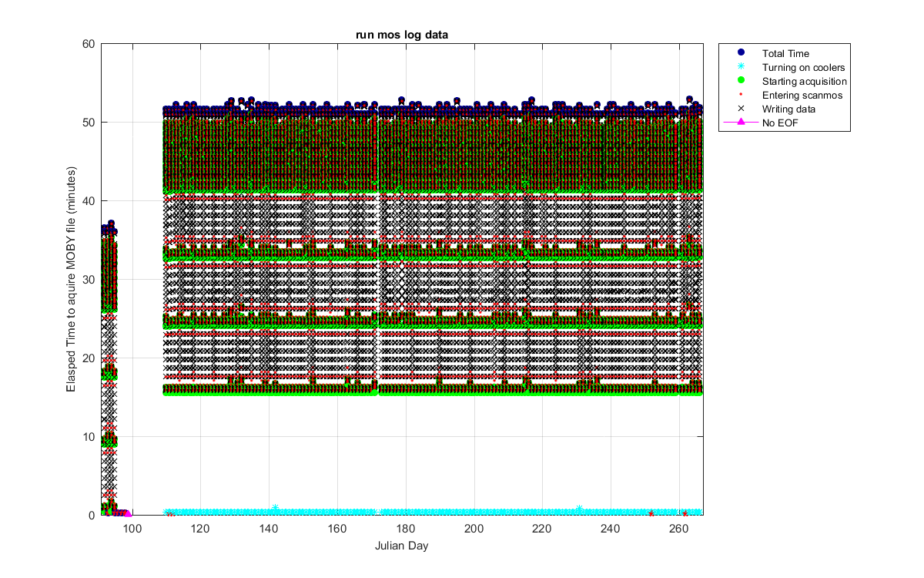Click the Julian Day x-axis label

point(401,546)
